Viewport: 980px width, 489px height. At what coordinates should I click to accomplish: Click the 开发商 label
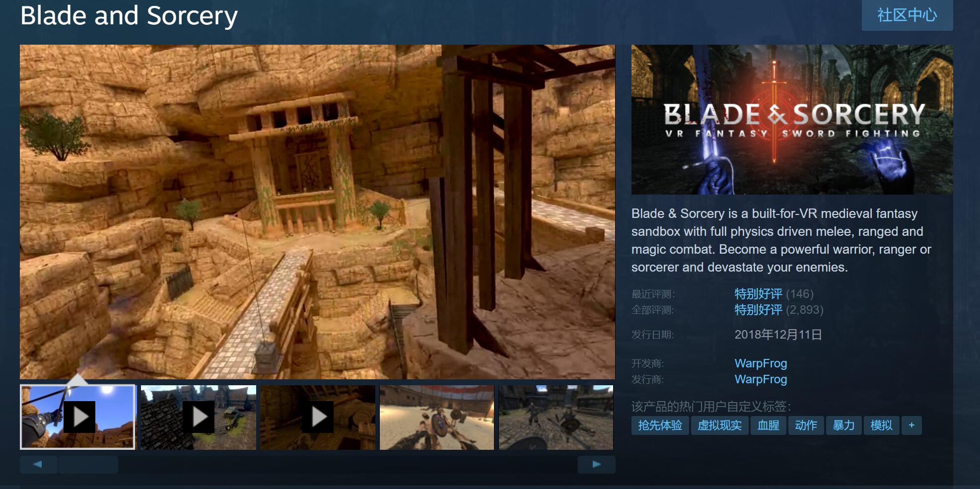point(647,363)
